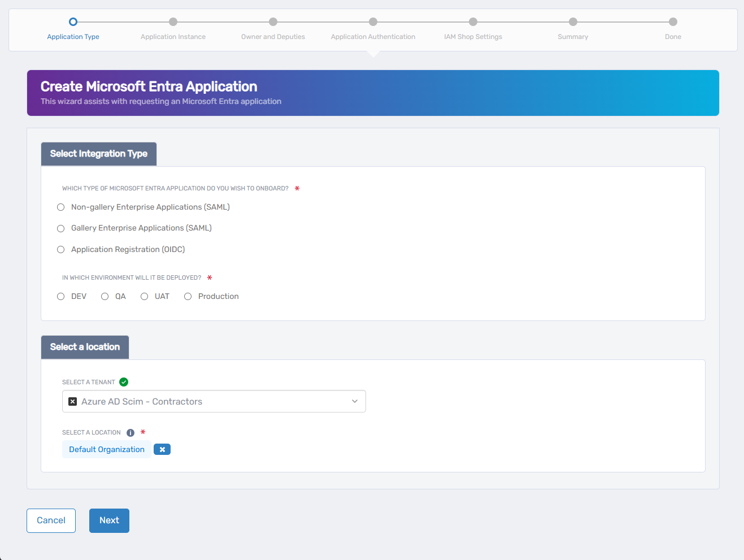Click the Cancel button

51,520
